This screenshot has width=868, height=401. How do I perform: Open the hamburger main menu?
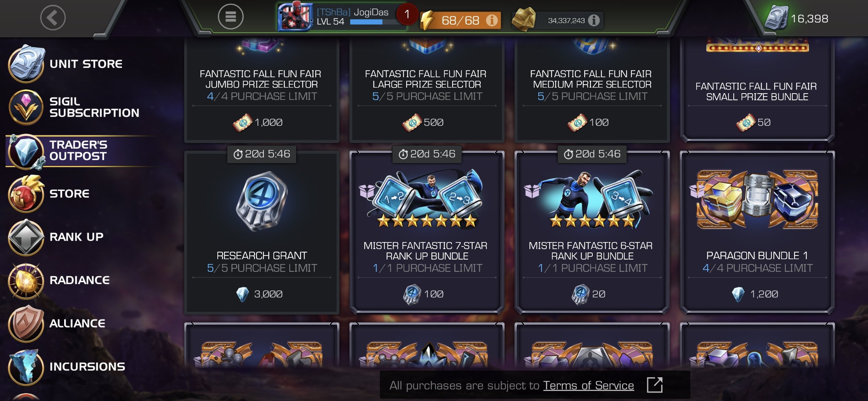230,17
